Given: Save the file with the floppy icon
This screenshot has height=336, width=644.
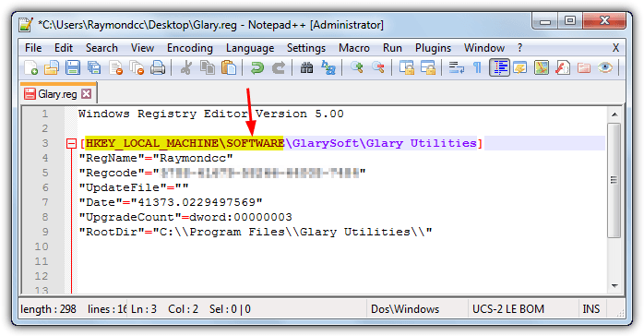Looking at the screenshot, I should coord(73,67).
